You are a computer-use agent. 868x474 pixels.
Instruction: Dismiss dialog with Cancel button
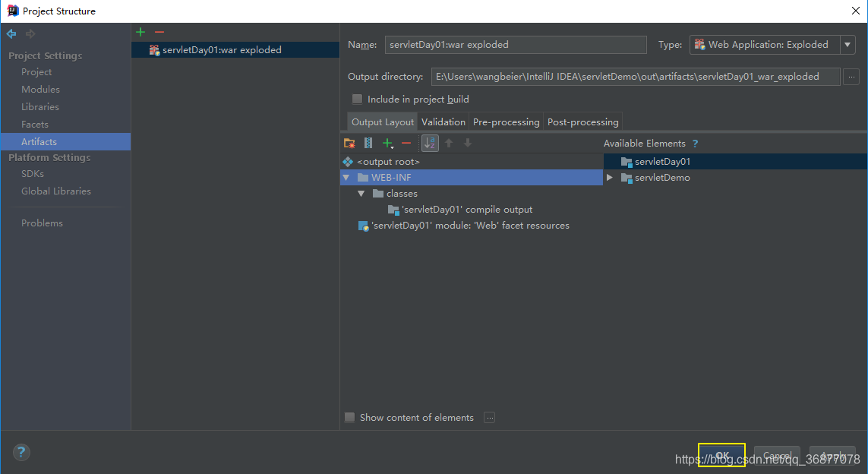[777, 455]
